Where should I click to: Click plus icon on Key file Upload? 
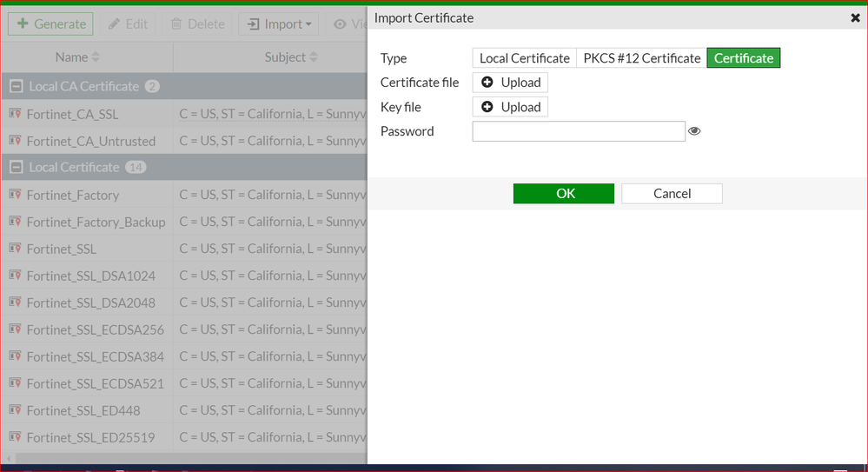[487, 107]
